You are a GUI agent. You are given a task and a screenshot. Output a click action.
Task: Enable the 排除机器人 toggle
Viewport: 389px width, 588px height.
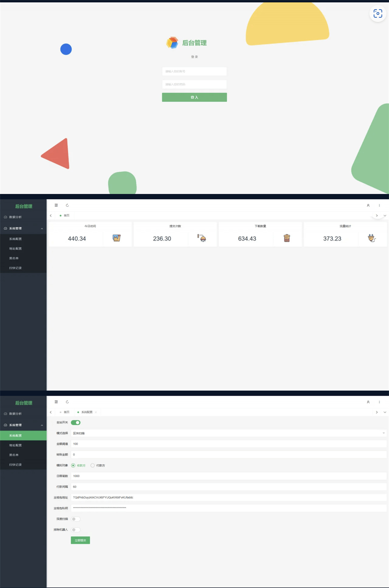point(76,530)
